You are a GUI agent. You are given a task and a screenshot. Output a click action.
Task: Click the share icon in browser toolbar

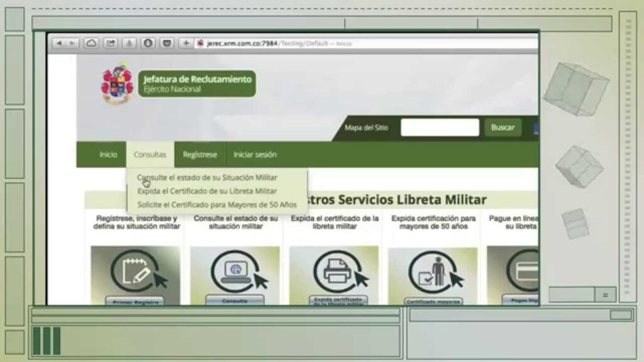click(110, 43)
